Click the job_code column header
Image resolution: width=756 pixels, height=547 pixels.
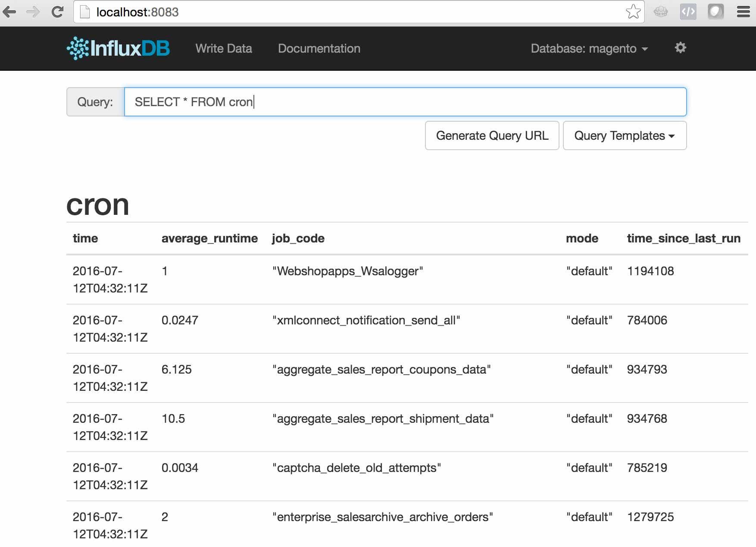(298, 238)
